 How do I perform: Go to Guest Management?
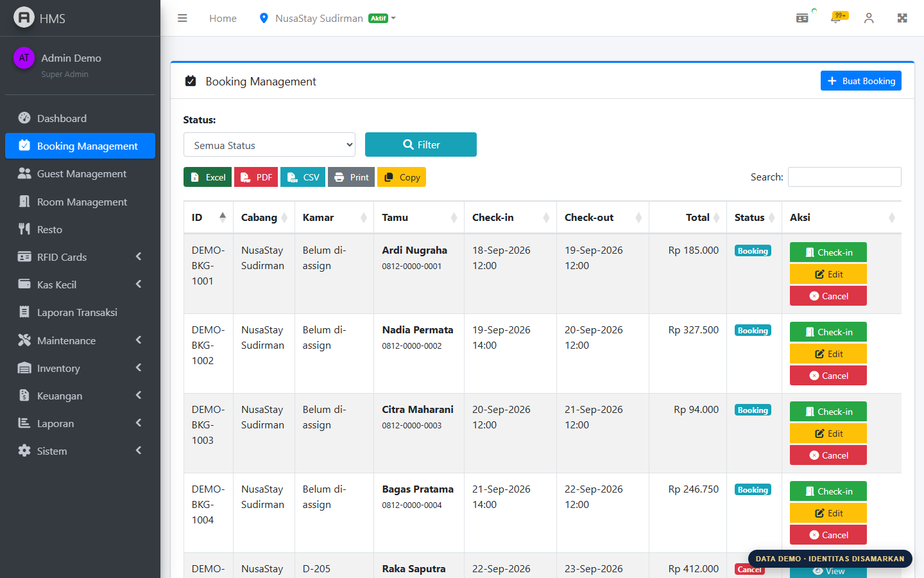(80, 173)
